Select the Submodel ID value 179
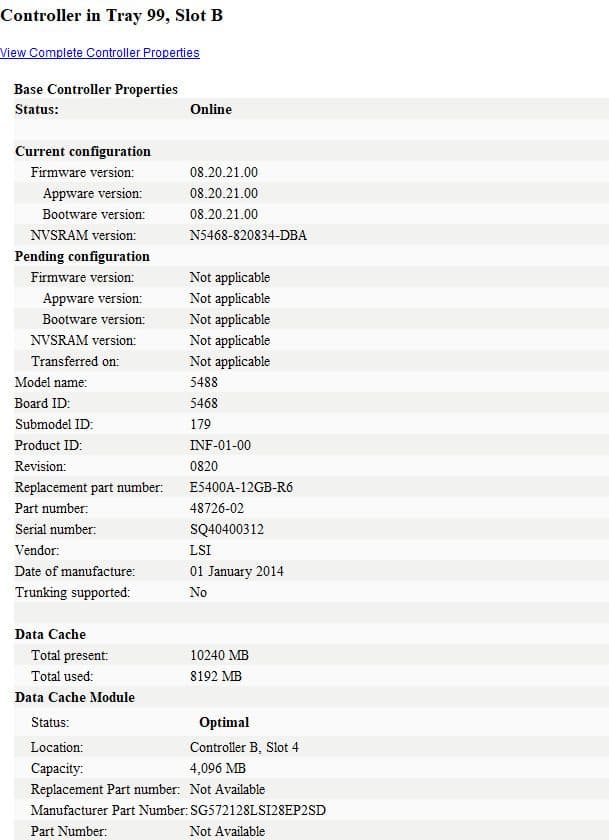Screen dimensions: 609x840 (x=200, y=425)
